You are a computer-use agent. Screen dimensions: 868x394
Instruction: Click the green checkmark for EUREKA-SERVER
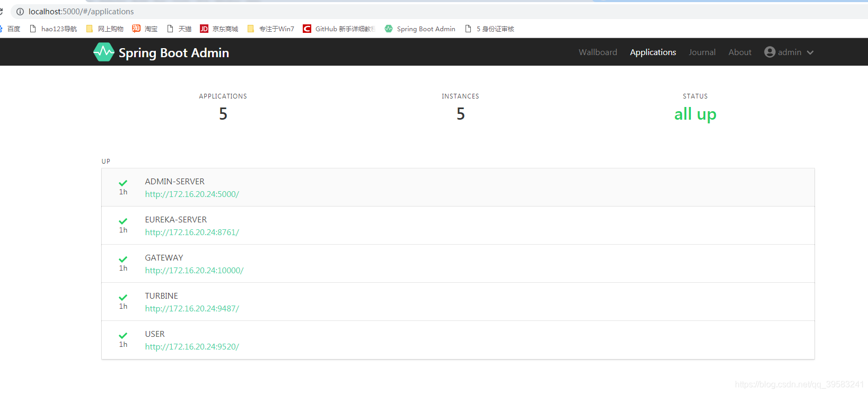123,221
